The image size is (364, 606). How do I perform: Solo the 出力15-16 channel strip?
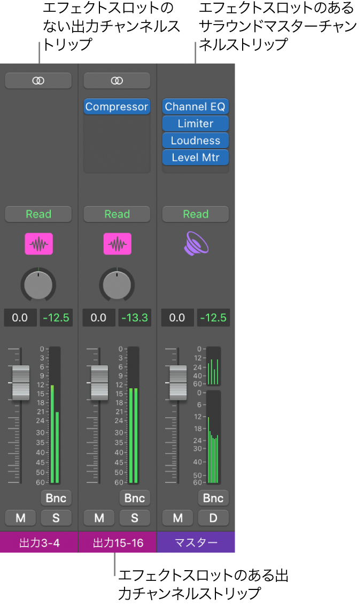pos(135,518)
